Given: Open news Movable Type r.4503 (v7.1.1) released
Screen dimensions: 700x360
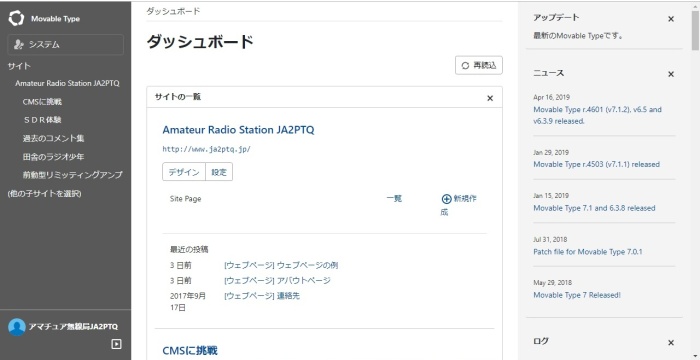Looking at the screenshot, I should [596, 164].
